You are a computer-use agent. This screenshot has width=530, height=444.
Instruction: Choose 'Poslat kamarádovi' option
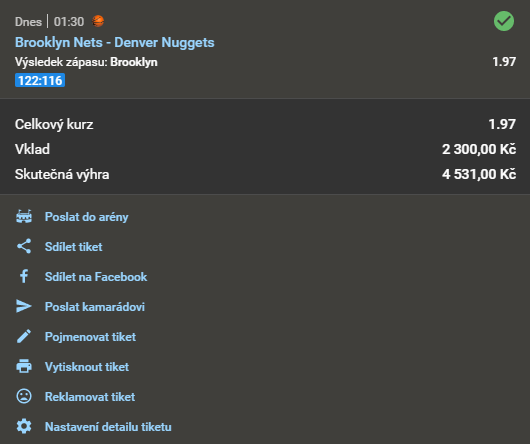coord(95,307)
